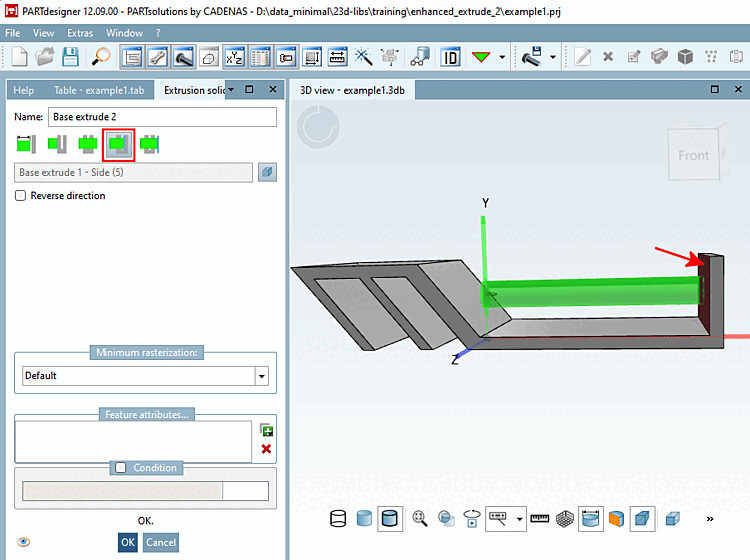Viewport: 750px width, 560px height.
Task: Toggle the Condition checkbox
Action: [121, 468]
